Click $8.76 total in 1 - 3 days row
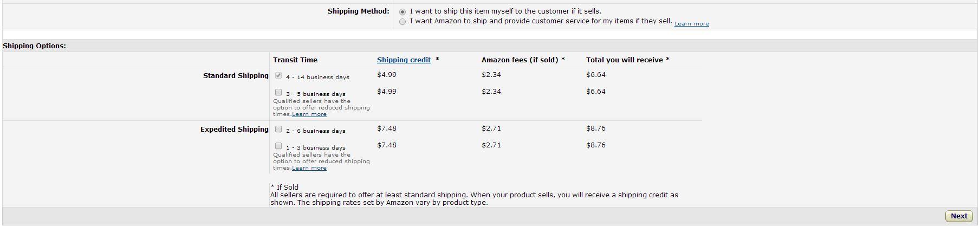This screenshot has height=226, width=980. coord(596,145)
